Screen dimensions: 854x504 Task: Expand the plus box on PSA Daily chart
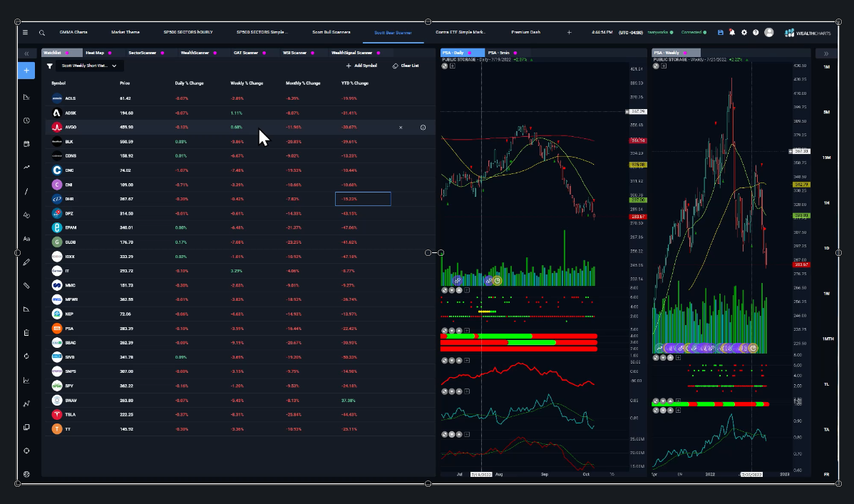pos(452,66)
